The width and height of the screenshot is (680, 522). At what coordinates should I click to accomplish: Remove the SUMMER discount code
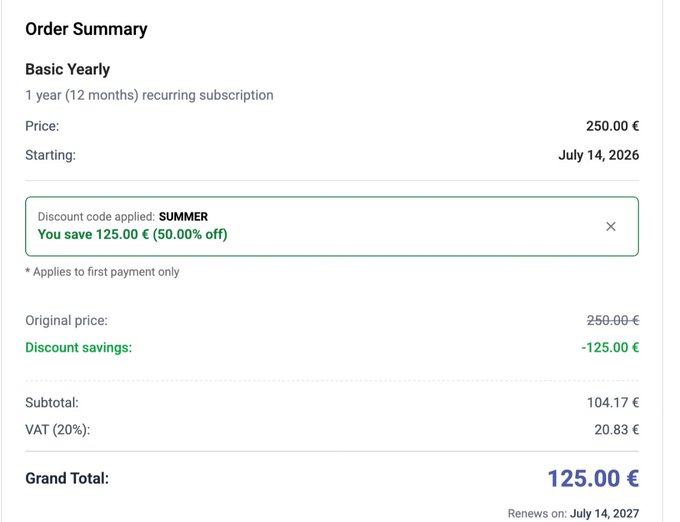[611, 226]
